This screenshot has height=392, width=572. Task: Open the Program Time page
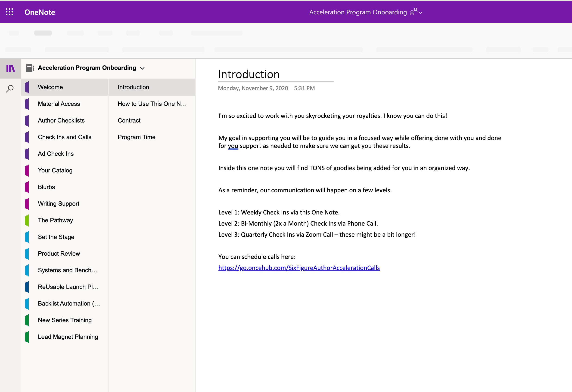[x=136, y=137]
